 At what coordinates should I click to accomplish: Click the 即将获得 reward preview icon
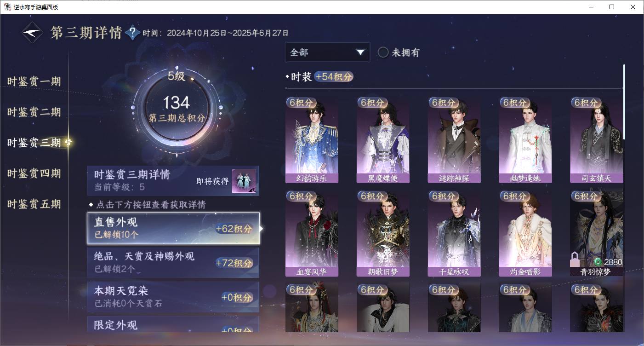click(244, 181)
